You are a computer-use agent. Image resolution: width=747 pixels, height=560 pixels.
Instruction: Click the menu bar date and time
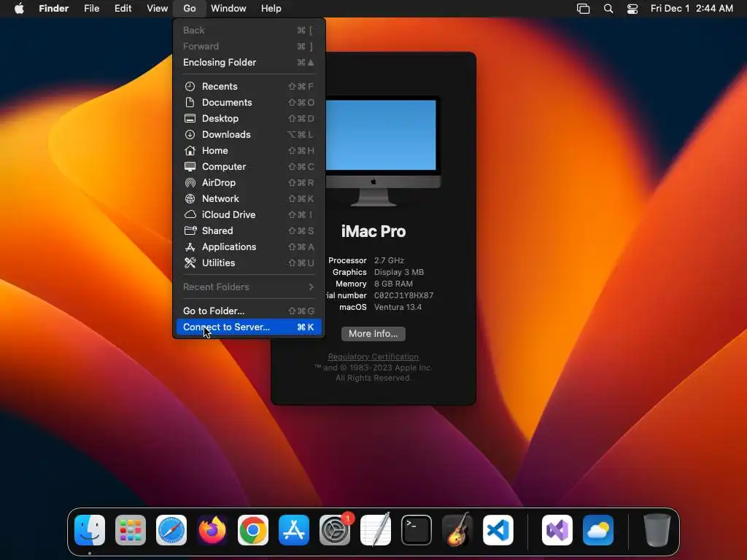[x=692, y=8]
